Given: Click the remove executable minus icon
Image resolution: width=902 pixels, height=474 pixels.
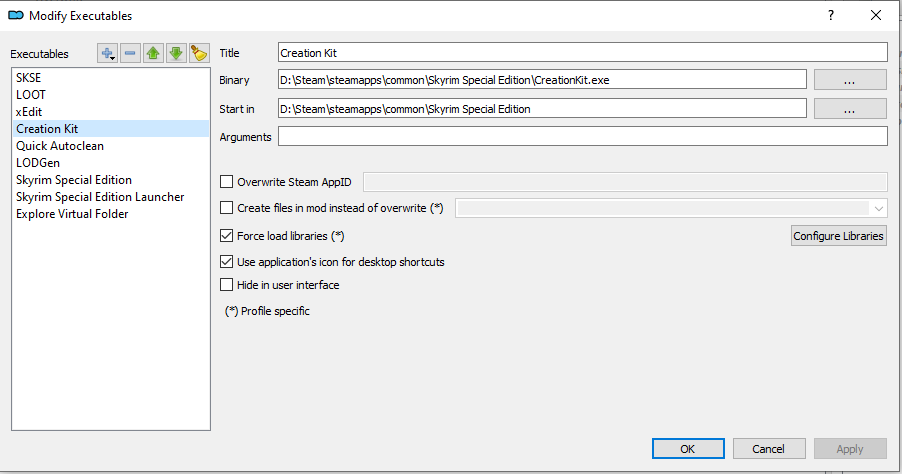Looking at the screenshot, I should point(131,53).
